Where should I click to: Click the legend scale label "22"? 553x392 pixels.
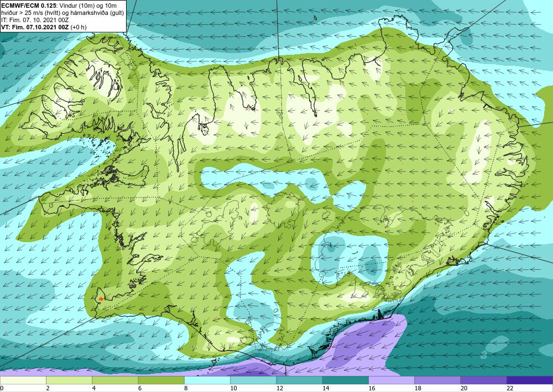coord(510,389)
